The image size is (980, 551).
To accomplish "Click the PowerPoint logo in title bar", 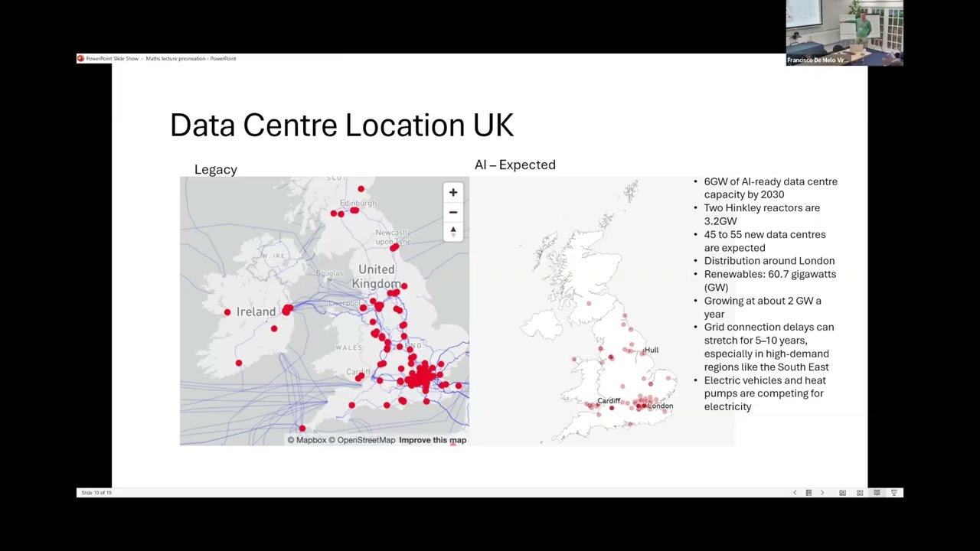I will point(80,58).
